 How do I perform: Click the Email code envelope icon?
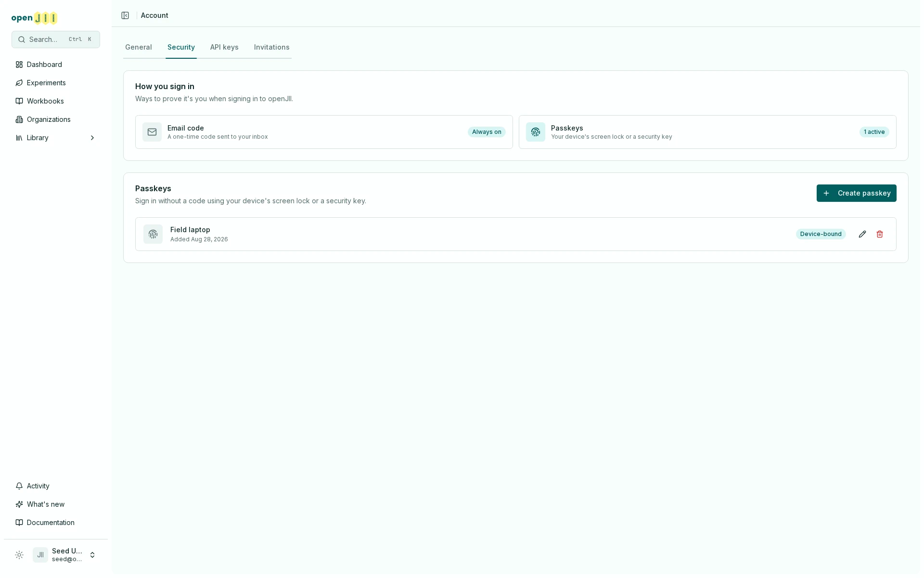click(x=152, y=132)
